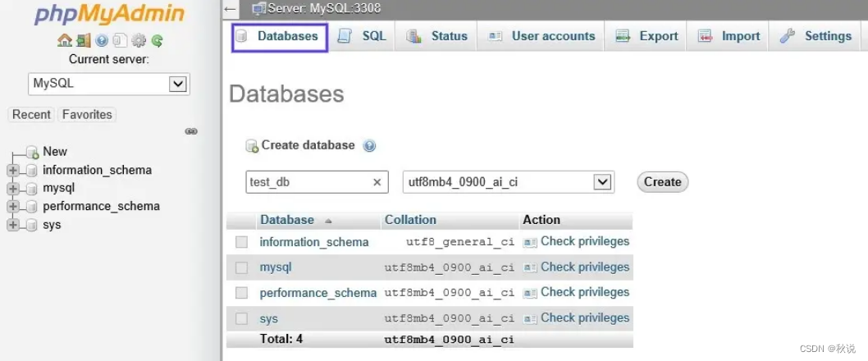The width and height of the screenshot is (868, 361).
Task: Check privileges for information_schema
Action: point(576,242)
